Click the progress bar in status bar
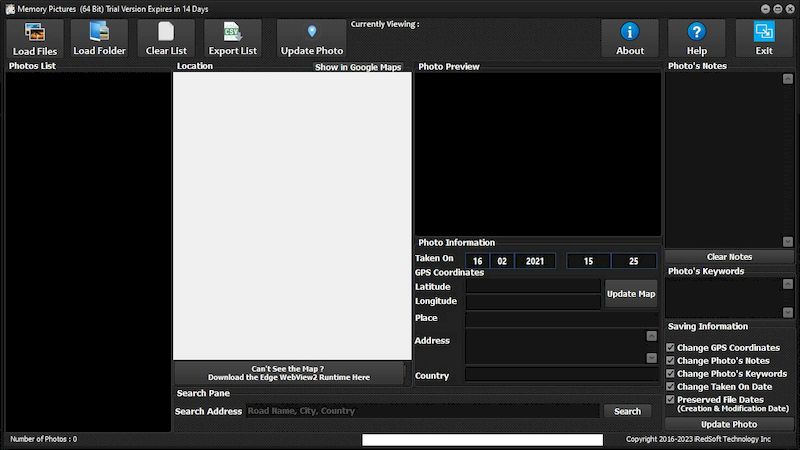This screenshot has width=800, height=450. [482, 439]
